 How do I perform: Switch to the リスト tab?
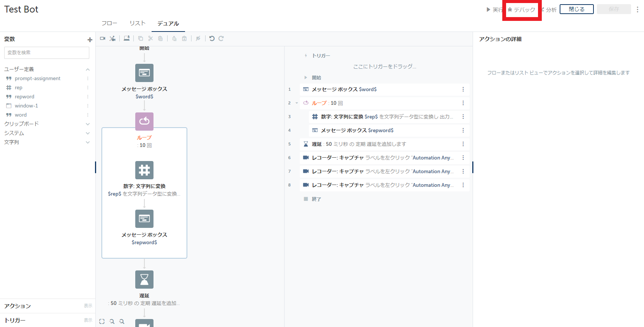pos(137,23)
